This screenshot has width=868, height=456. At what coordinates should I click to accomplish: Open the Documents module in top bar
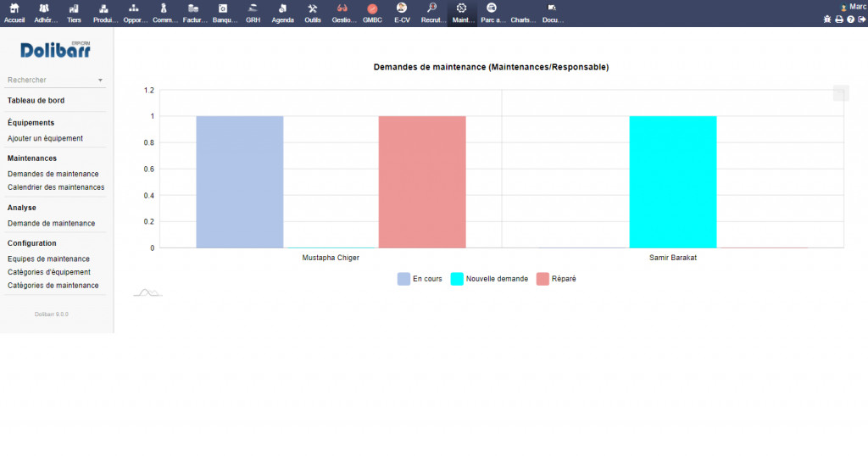tap(552, 14)
